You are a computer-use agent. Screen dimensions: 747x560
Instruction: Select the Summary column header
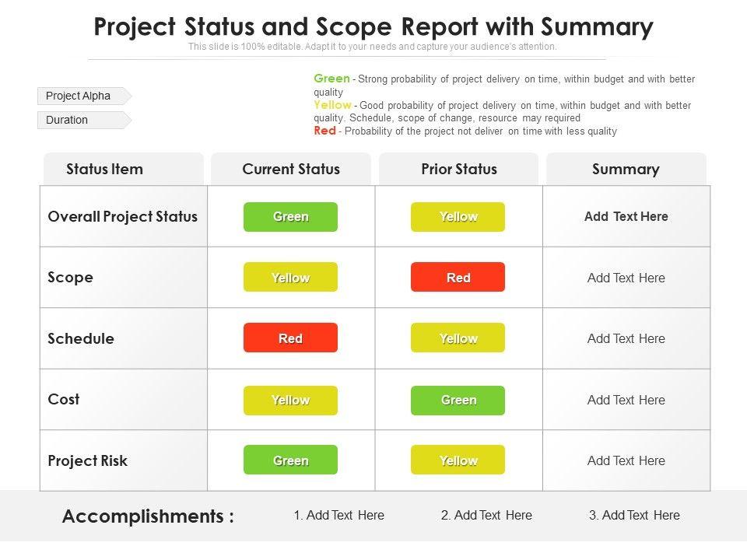tap(626, 170)
